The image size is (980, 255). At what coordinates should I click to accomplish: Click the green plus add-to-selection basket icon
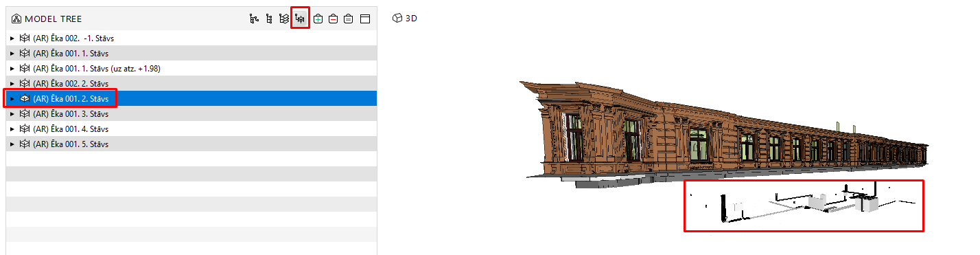pos(318,19)
